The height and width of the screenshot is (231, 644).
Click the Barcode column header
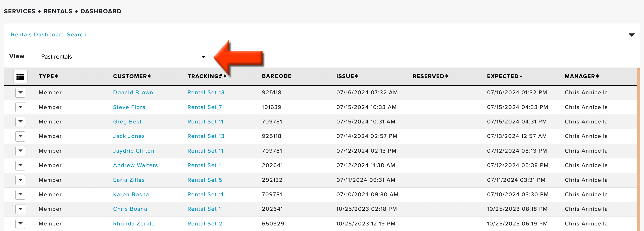[276, 76]
